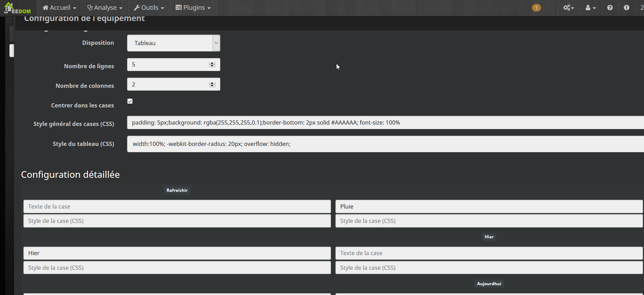Click the Nombre de lignes stepper arrows
The height and width of the screenshot is (295, 644).
pyautogui.click(x=212, y=65)
